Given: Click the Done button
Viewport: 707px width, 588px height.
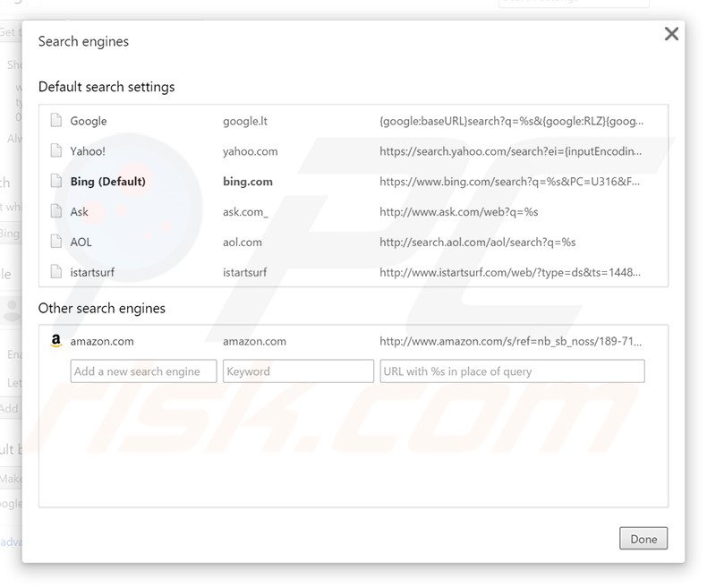Looking at the screenshot, I should (x=643, y=539).
